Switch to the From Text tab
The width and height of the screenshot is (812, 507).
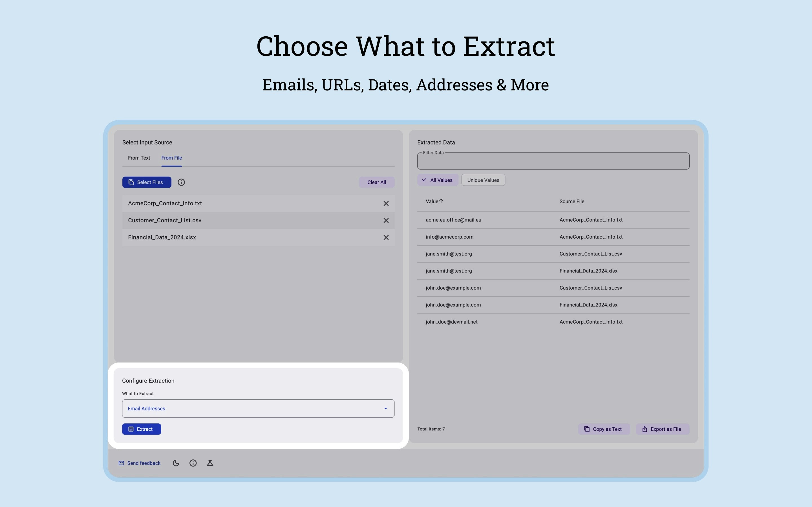pos(139,158)
